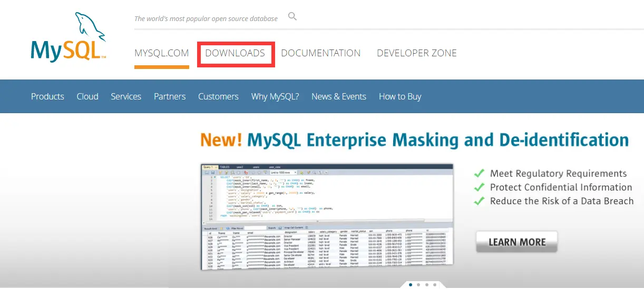Click the 'Protect Confidential Information' text

pos(561,187)
